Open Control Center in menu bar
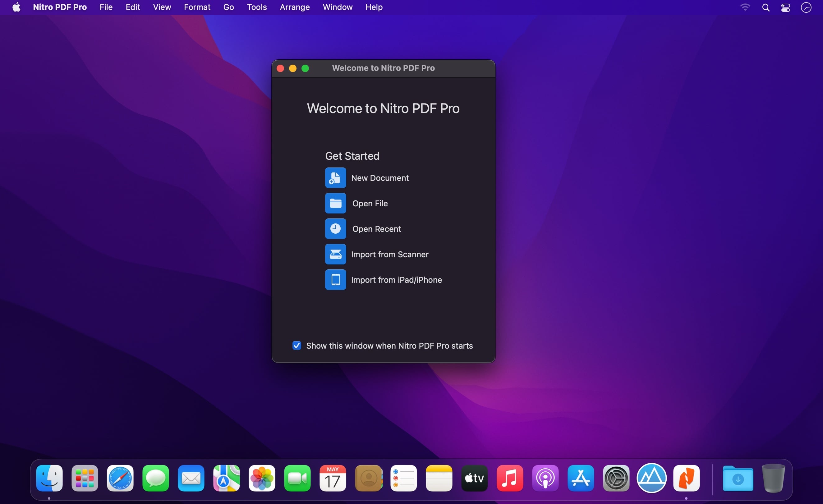The width and height of the screenshot is (823, 504). click(x=785, y=7)
